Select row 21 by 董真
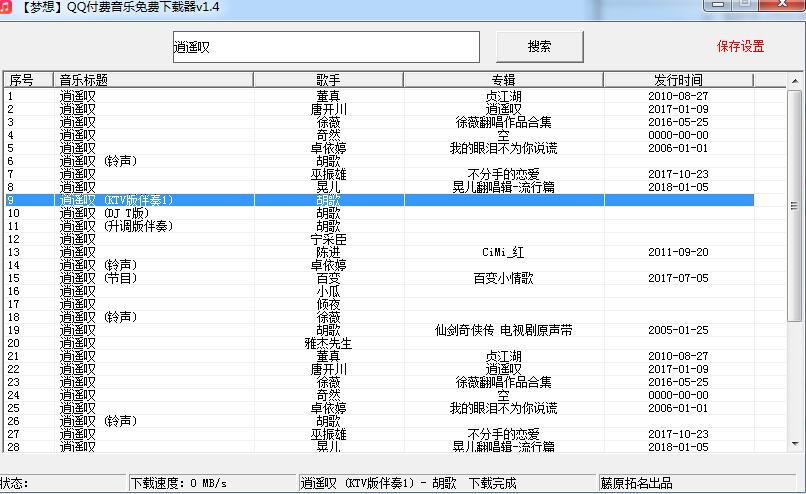Viewport: 806px width, 494px height. click(x=379, y=356)
